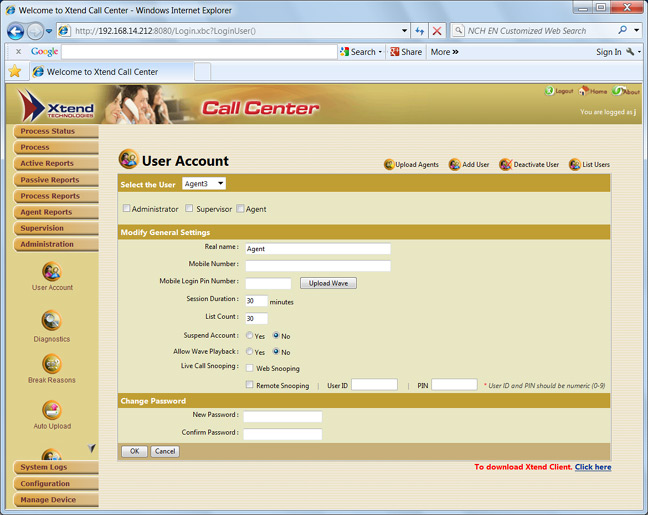Open the Configuration menu
Screen dimensions: 648x515
pos(56,484)
